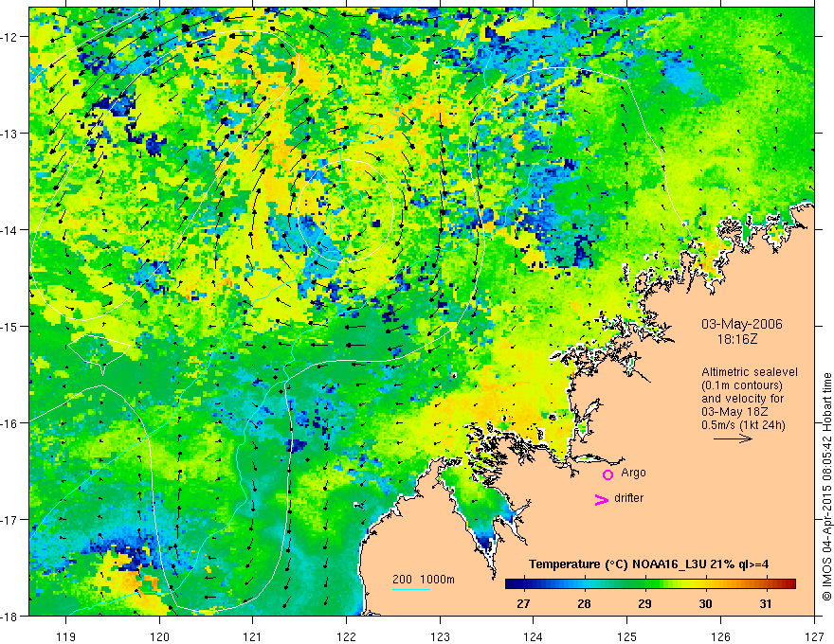The height and width of the screenshot is (644, 834).
Task: Click the latitude axis label -16
Action: tap(10, 423)
